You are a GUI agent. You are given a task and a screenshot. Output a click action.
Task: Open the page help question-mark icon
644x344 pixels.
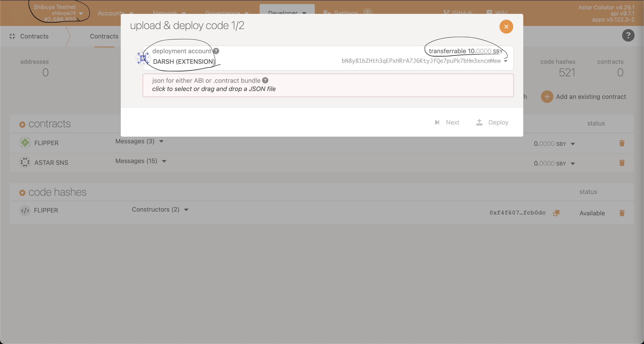click(628, 36)
